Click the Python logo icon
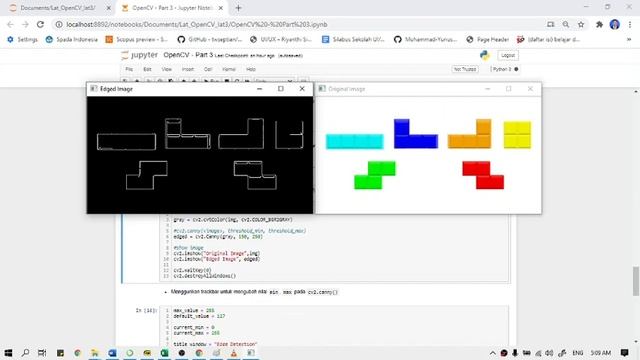 pos(485,55)
